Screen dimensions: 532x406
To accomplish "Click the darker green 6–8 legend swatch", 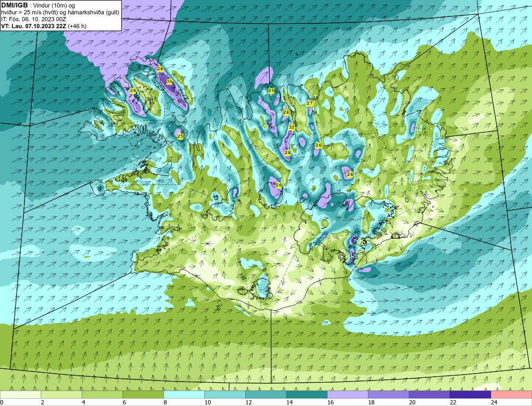I will point(143,394).
